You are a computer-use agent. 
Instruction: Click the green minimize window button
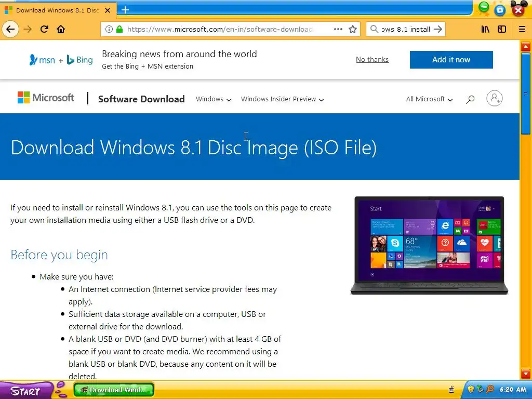point(484,7)
